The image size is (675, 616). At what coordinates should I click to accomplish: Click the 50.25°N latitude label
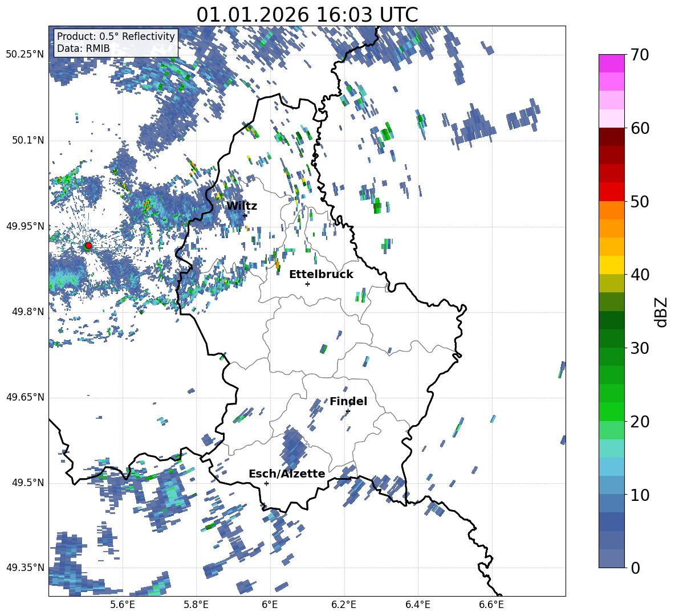pos(25,55)
